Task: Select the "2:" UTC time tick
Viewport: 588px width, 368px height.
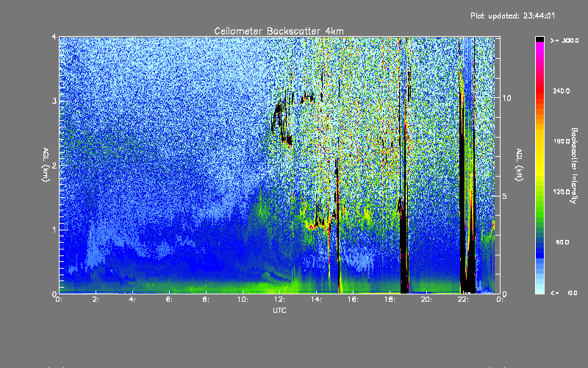Action: pyautogui.click(x=96, y=300)
